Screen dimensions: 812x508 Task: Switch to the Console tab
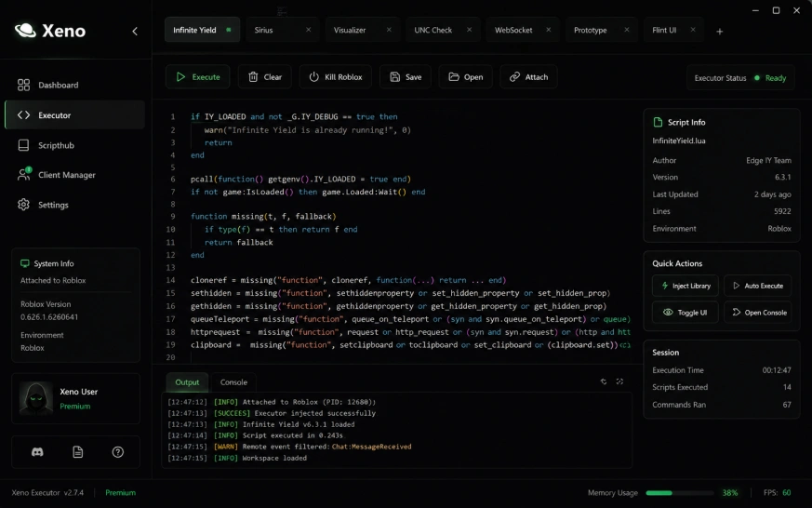233,382
